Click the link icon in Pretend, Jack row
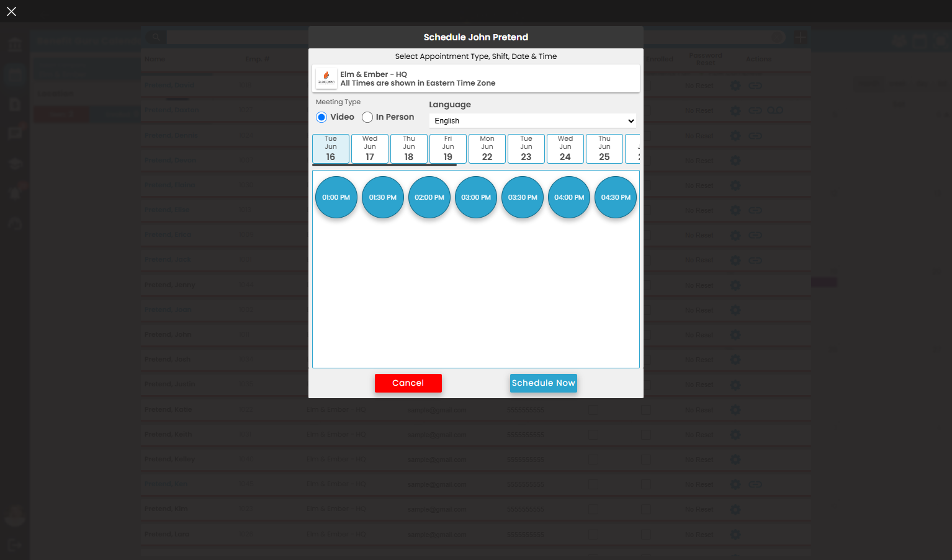This screenshot has width=952, height=560. (755, 260)
